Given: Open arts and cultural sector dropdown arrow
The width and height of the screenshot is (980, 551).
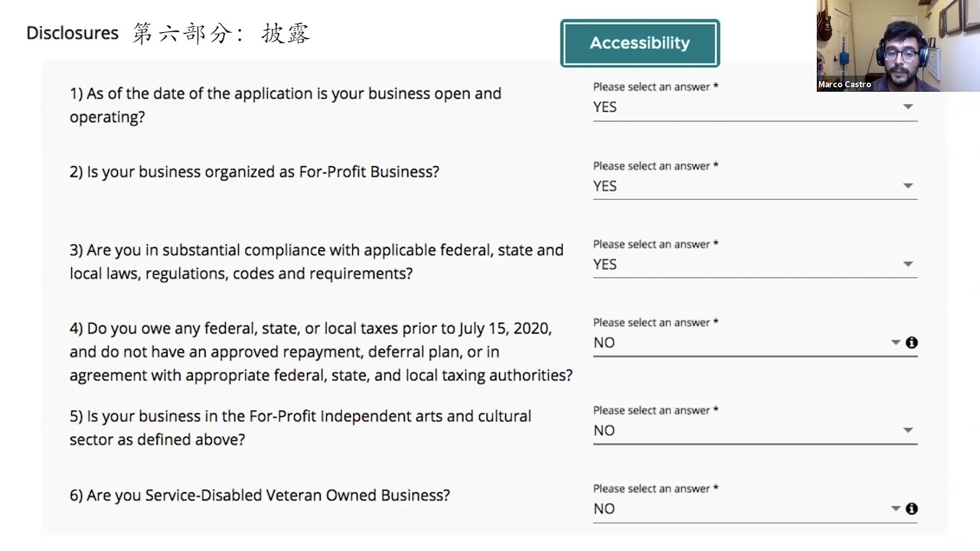Looking at the screenshot, I should [908, 431].
